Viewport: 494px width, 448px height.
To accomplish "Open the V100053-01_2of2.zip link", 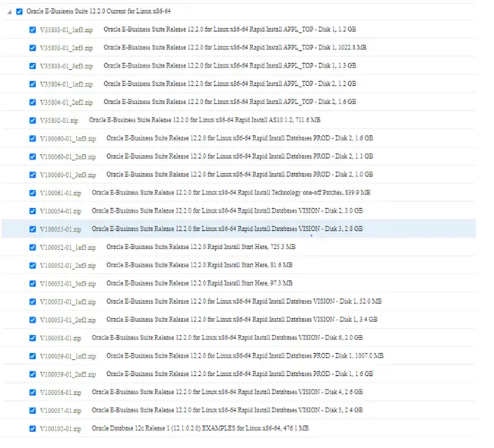I will click(x=68, y=320).
